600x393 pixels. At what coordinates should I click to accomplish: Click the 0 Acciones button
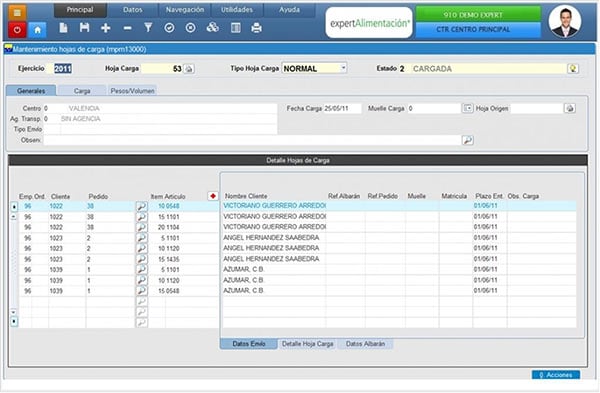point(556,375)
